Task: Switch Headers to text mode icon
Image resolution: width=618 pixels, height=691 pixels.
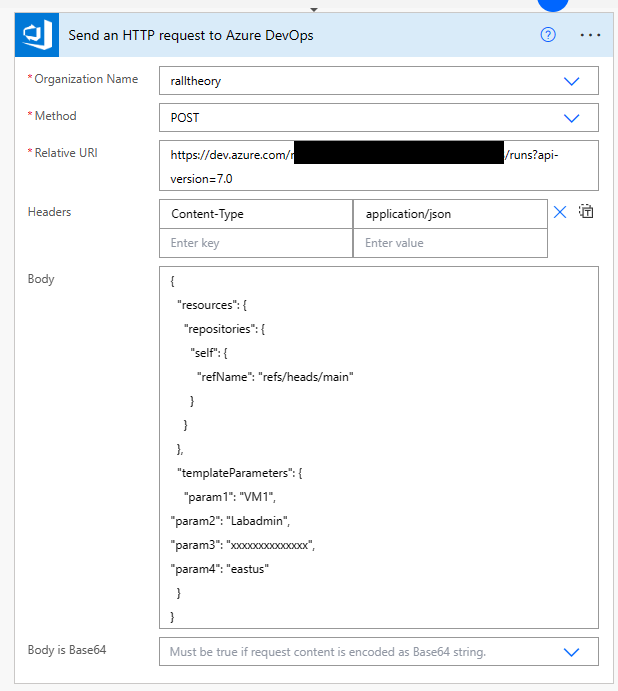Action: [x=586, y=212]
